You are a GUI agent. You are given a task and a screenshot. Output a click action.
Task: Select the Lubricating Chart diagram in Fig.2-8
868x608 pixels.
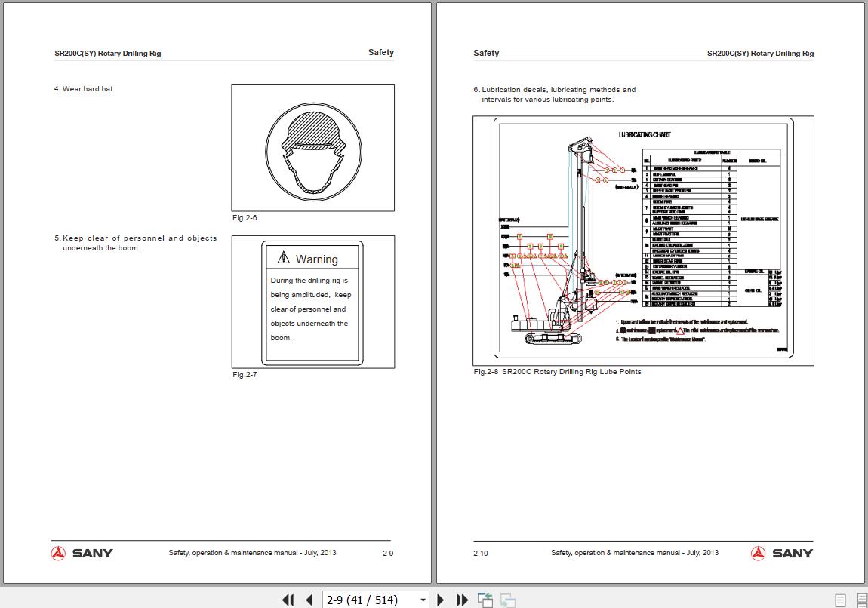(642, 240)
